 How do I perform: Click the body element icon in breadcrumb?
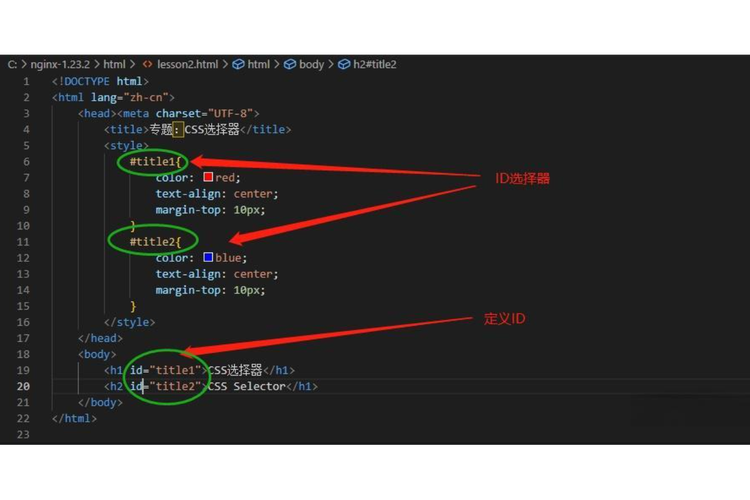click(290, 64)
